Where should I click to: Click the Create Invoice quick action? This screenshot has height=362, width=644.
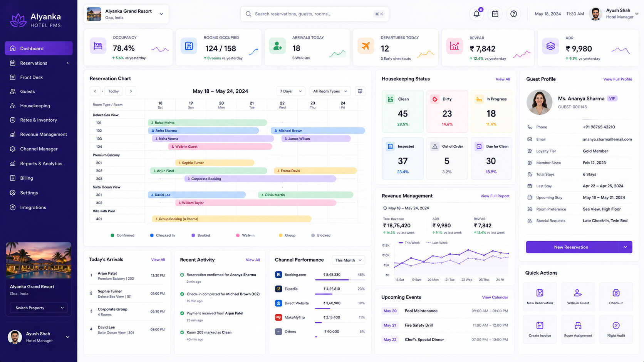pyautogui.click(x=540, y=329)
